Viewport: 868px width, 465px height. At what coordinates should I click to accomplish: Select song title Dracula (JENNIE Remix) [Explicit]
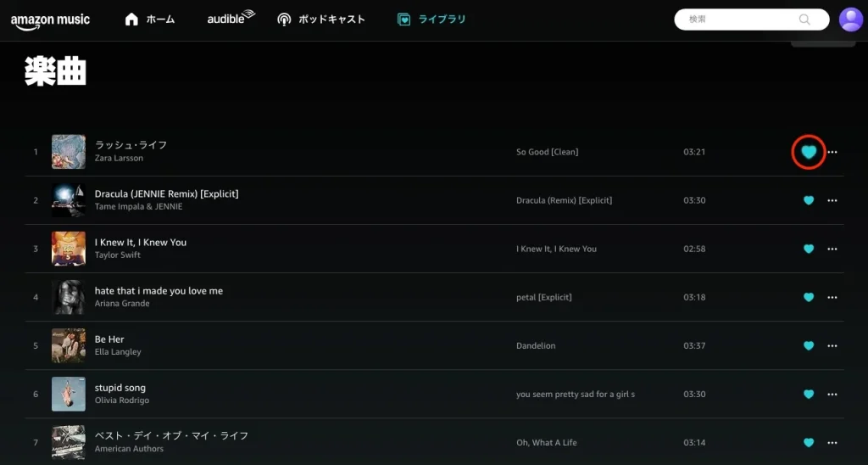coord(167,194)
